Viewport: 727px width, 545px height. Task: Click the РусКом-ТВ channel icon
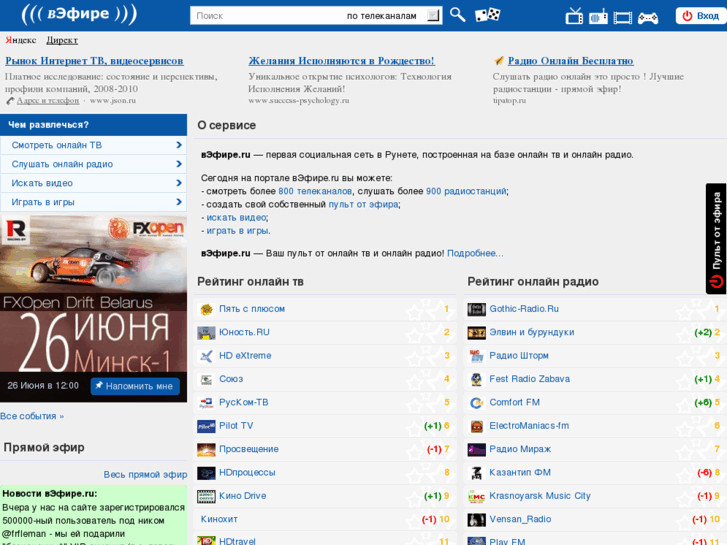tap(206, 403)
